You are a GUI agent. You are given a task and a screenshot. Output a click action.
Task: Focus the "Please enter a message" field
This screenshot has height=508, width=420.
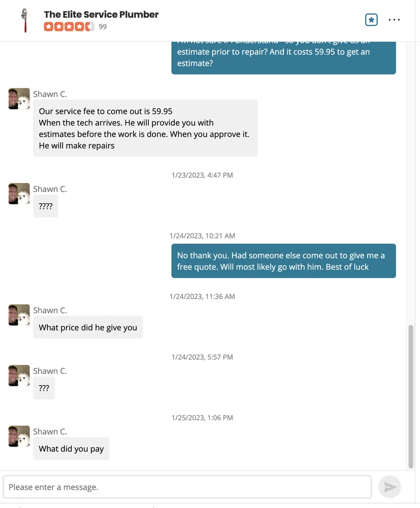pos(187,487)
